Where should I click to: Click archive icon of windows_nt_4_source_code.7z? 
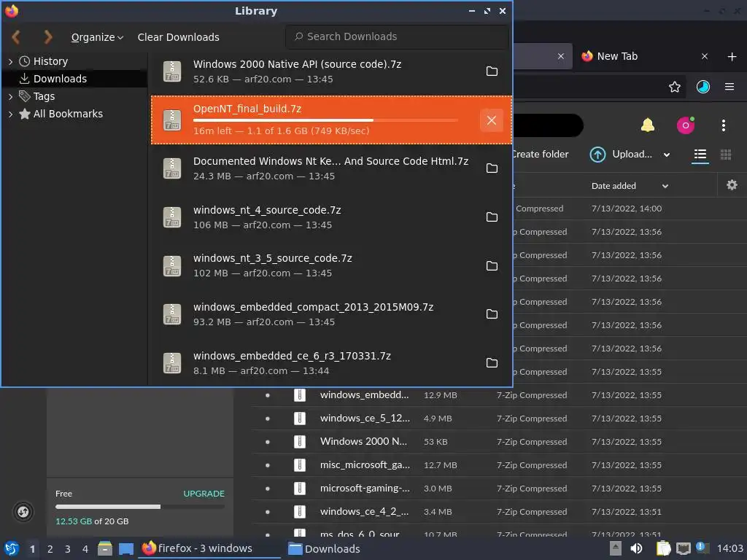coord(172,217)
